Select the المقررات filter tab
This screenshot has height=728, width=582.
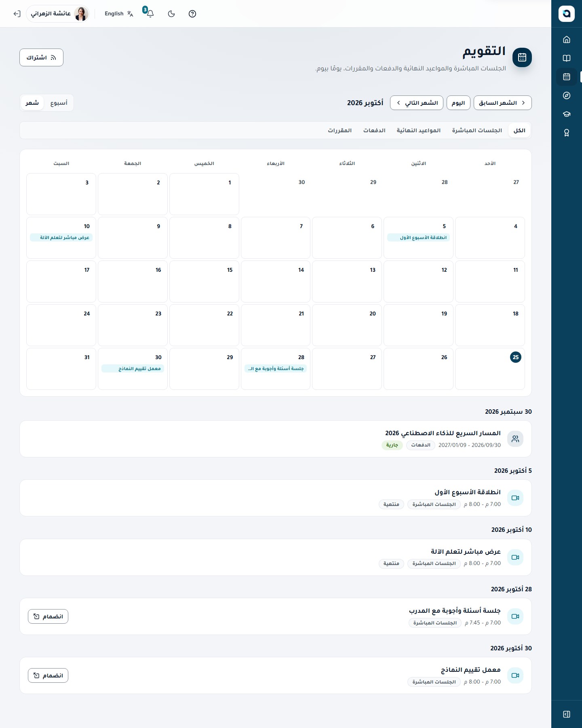coord(340,130)
